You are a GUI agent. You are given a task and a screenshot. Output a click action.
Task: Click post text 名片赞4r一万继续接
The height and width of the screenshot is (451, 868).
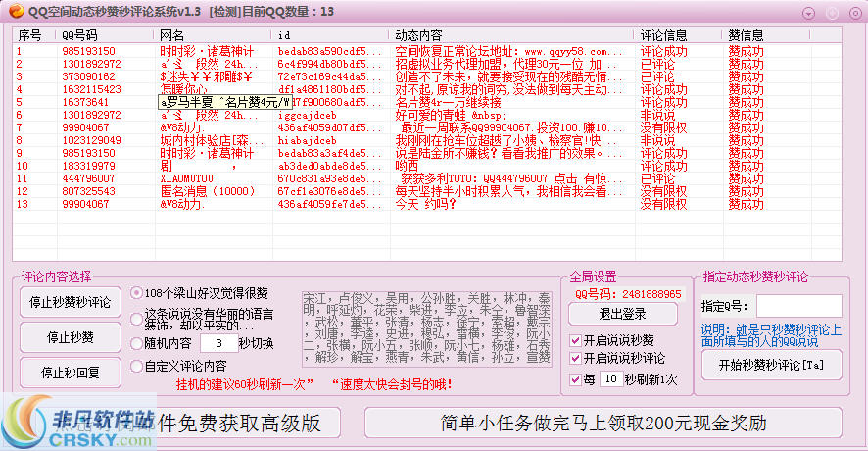click(x=448, y=102)
